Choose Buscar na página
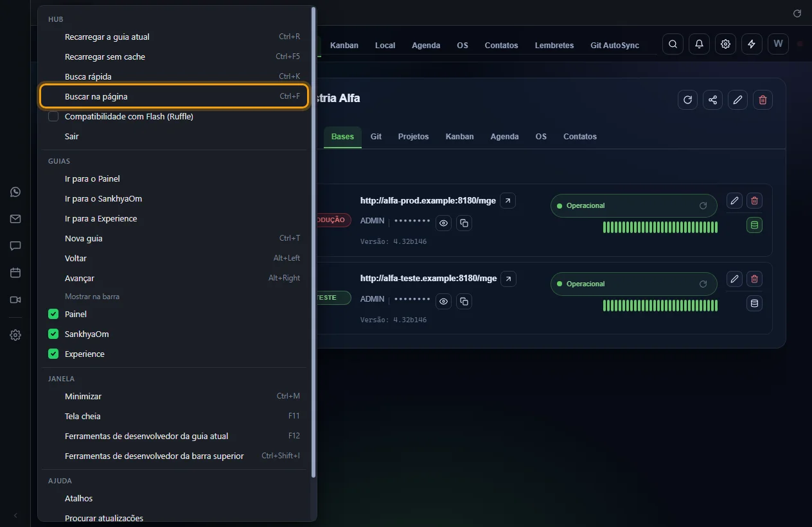Screen dimensions: 812x527 [x=174, y=96]
